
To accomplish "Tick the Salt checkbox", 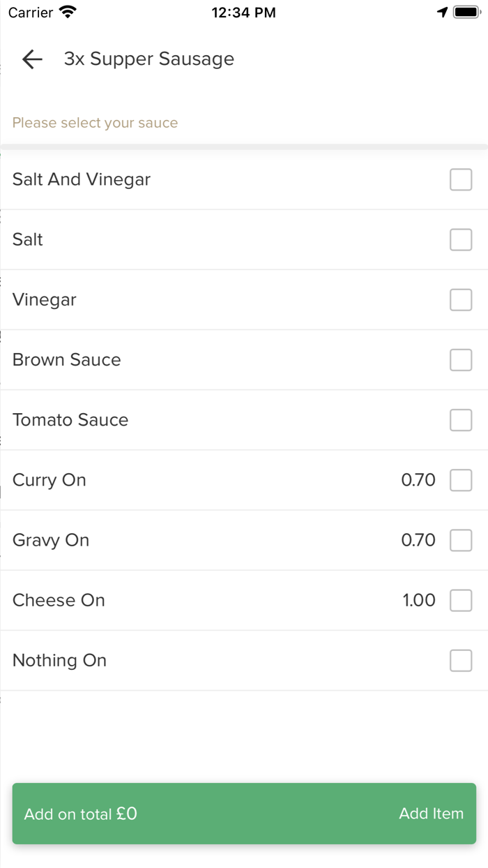I will [x=461, y=239].
